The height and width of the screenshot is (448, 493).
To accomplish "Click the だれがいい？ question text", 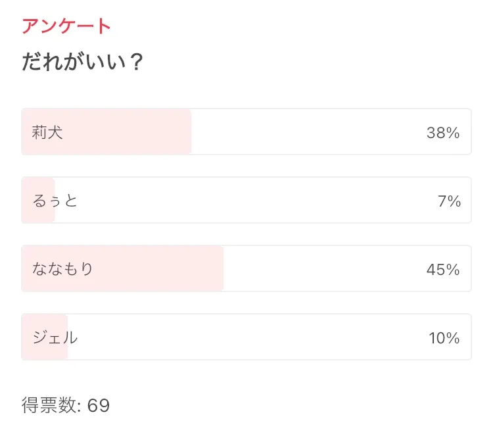I will (82, 63).
